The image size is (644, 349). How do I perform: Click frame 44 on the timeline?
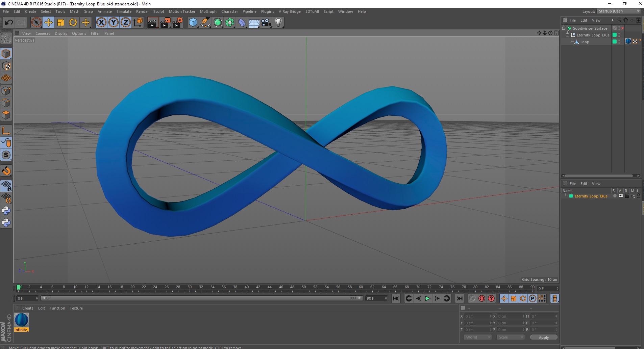(x=270, y=287)
